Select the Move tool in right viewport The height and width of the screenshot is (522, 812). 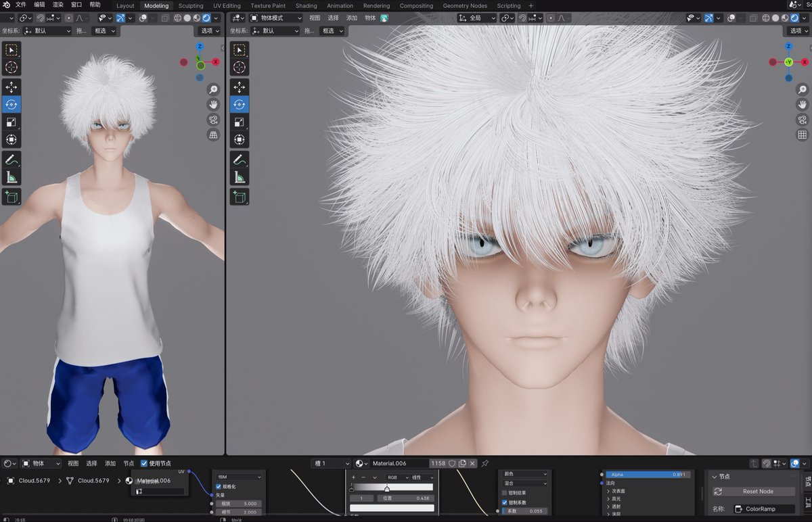pyautogui.click(x=239, y=87)
